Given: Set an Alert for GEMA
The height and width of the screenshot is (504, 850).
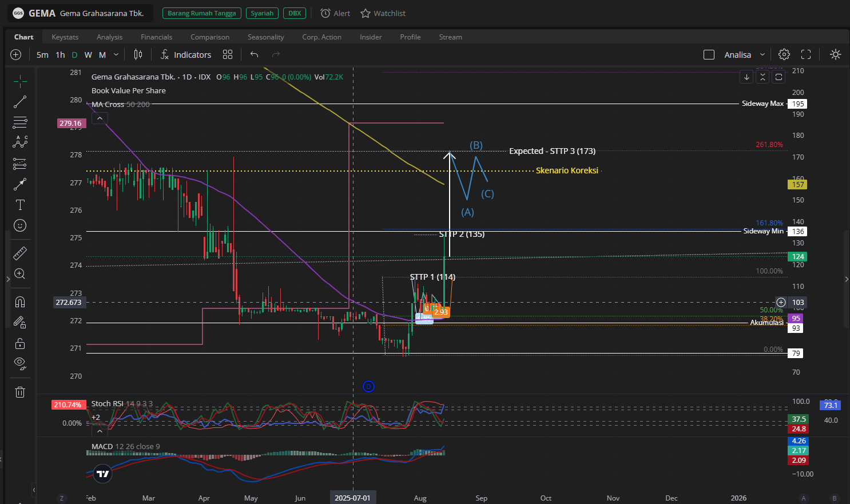Looking at the screenshot, I should coord(335,13).
